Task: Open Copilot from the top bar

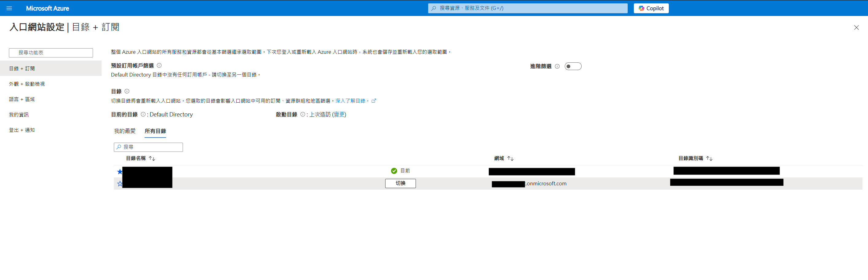Action: [651, 8]
